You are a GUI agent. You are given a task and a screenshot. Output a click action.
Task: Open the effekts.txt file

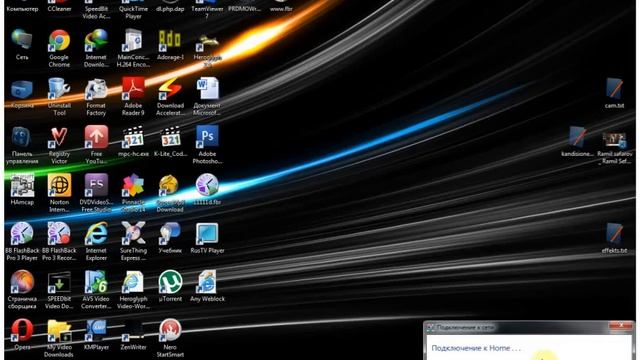[614, 234]
